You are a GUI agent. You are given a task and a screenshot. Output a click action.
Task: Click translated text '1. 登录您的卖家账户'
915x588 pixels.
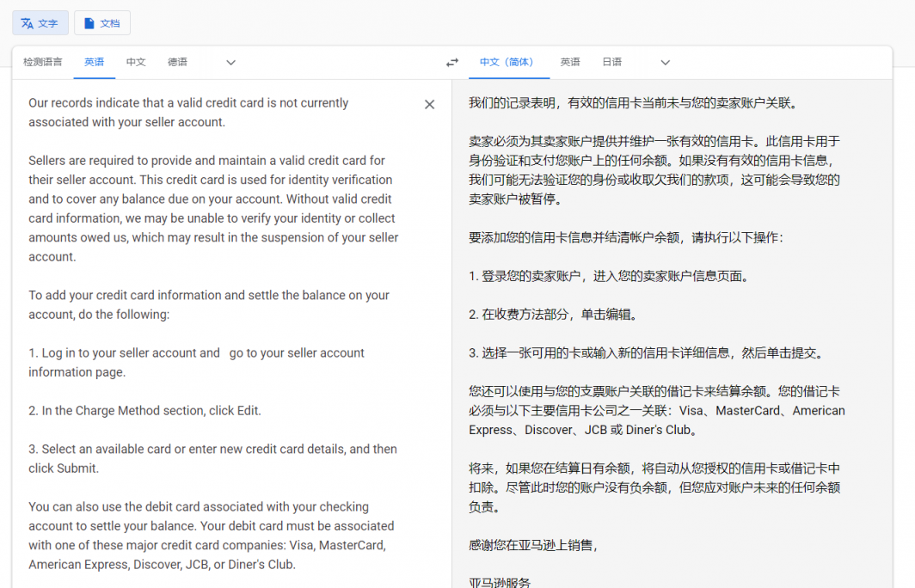(525, 276)
